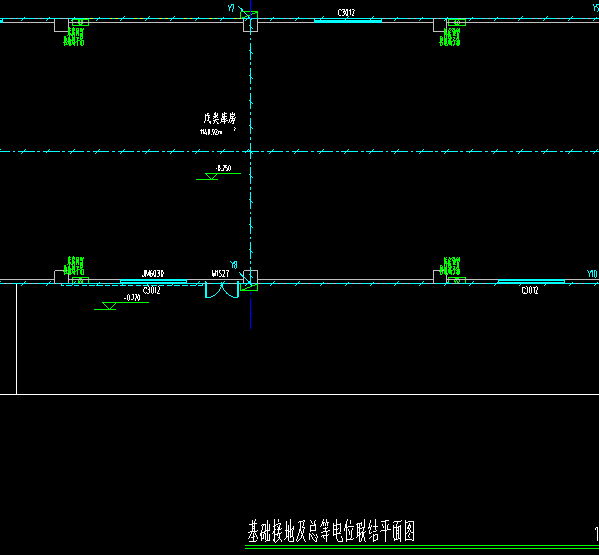Pick the green elevation triangle below JM6030 window
This screenshot has height=555, width=599.
click(x=109, y=306)
